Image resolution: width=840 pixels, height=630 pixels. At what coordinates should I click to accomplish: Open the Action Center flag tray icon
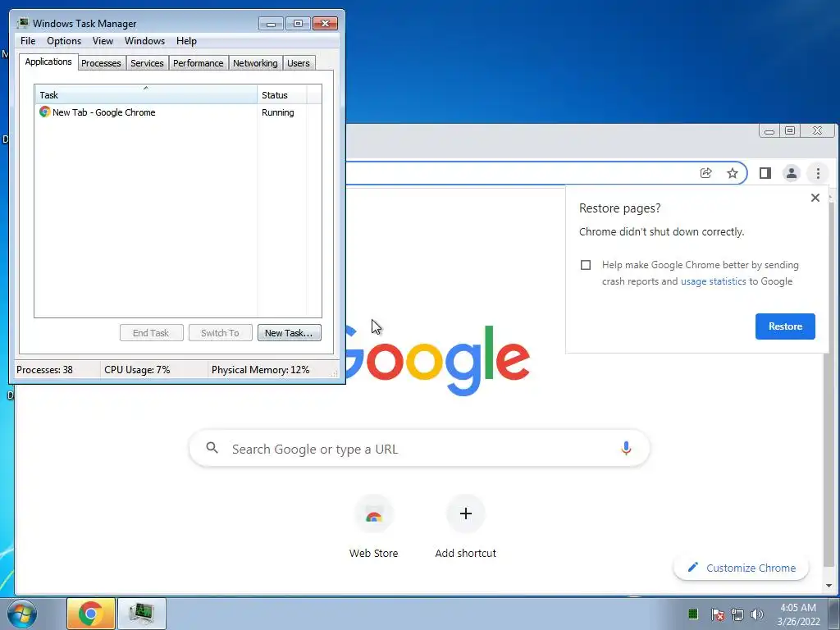point(717,614)
